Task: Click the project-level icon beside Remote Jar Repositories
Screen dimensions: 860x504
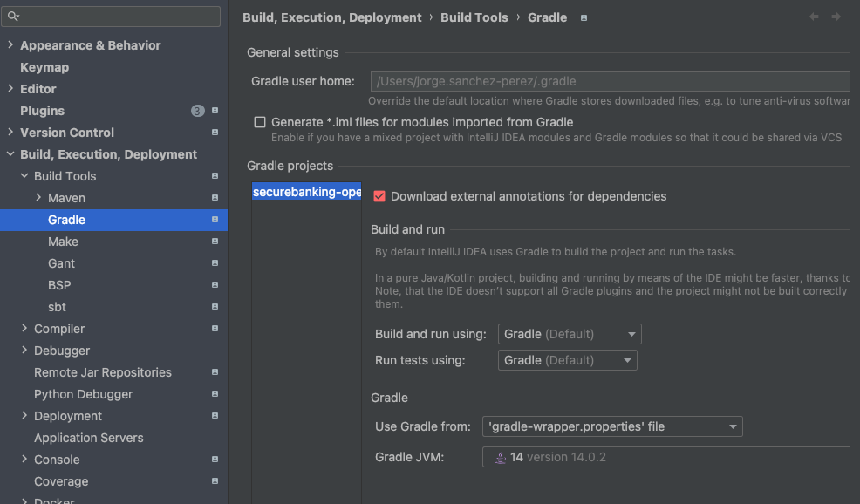Action: 215,372
